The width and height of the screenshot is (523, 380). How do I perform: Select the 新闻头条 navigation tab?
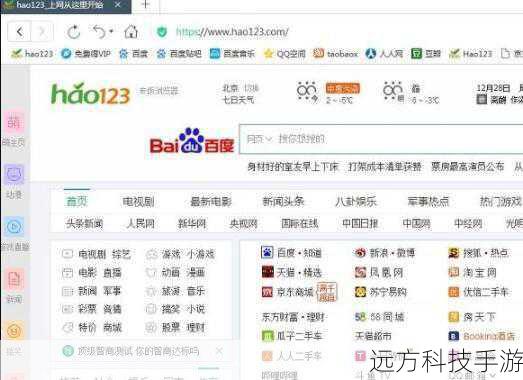pyautogui.click(x=283, y=202)
